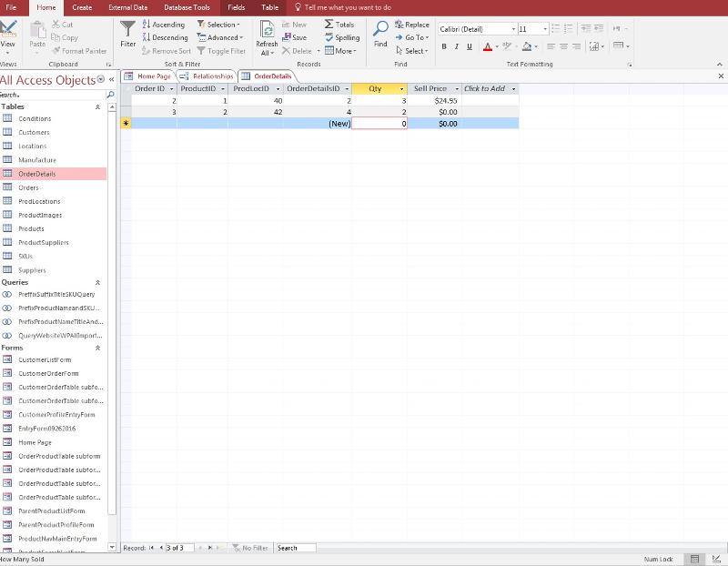
Task: Click Refresh All icon
Action: 267,30
